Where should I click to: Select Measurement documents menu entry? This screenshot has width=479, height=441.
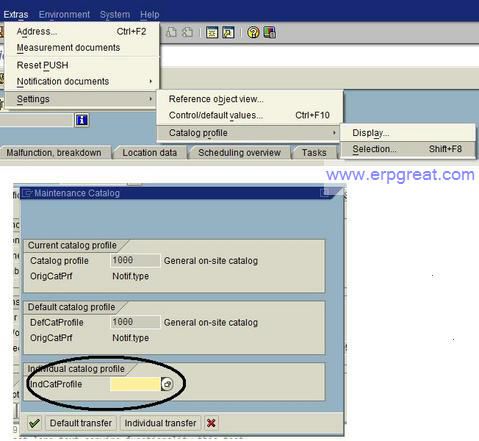click(82, 48)
